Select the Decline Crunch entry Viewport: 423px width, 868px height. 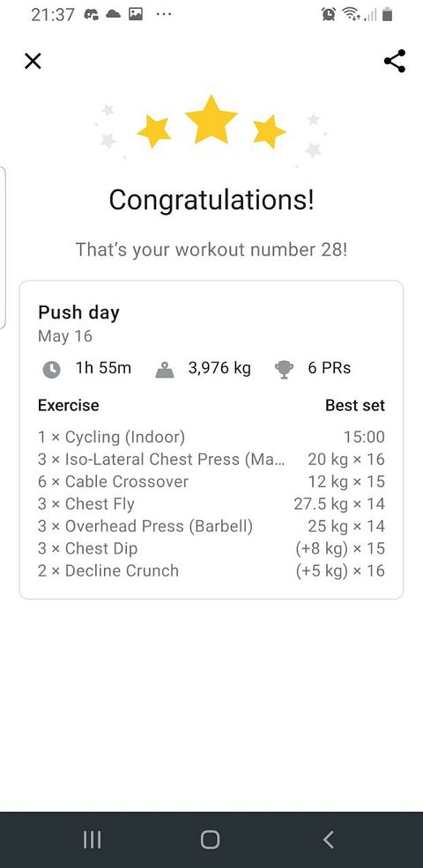[x=211, y=570]
